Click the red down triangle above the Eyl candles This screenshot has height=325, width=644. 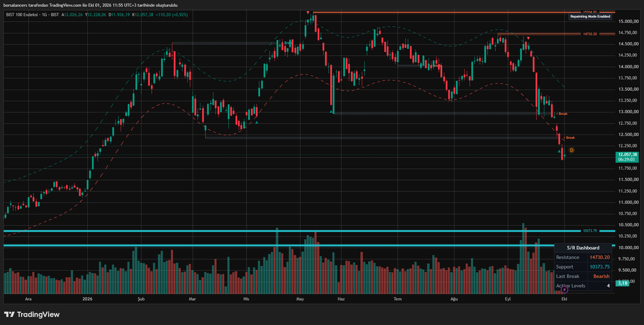click(529, 38)
